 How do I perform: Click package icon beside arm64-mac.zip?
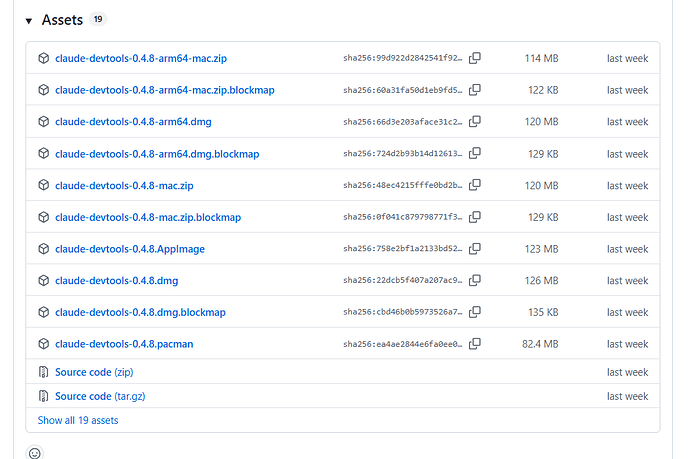tap(44, 58)
